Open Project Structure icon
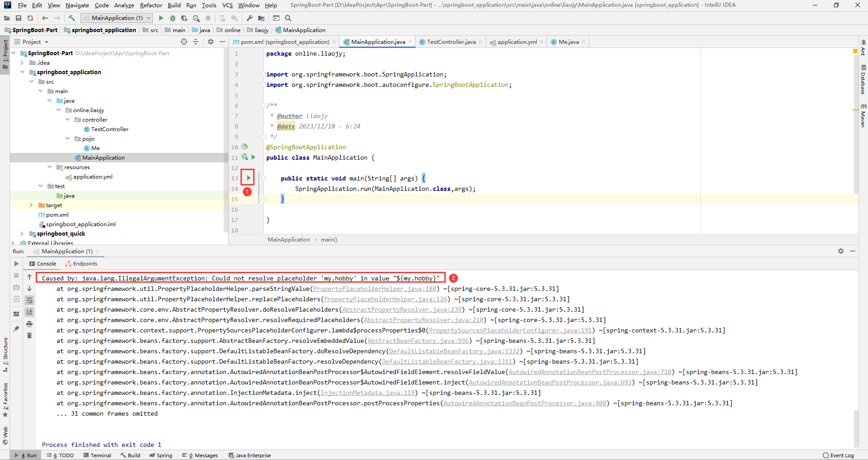The image size is (868, 460). [x=261, y=18]
